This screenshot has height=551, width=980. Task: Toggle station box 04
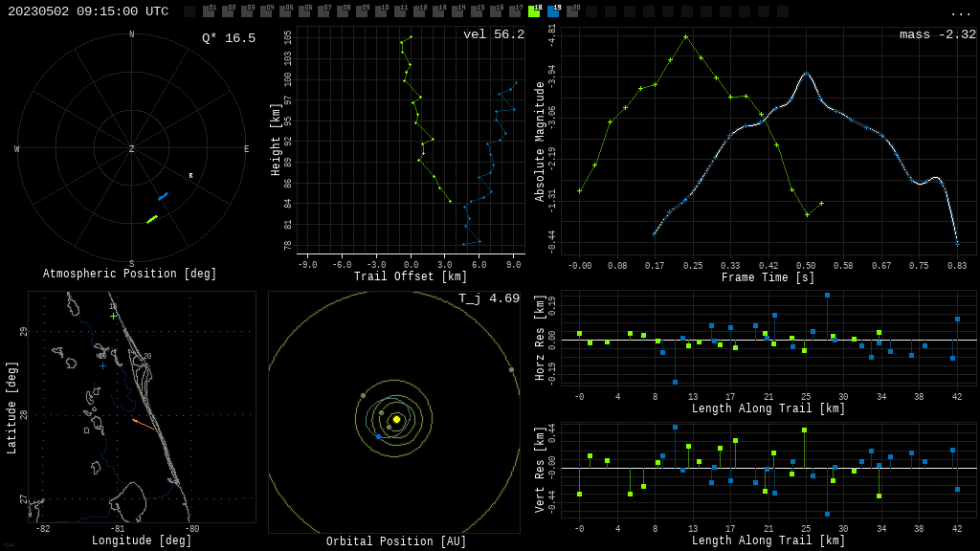click(267, 11)
